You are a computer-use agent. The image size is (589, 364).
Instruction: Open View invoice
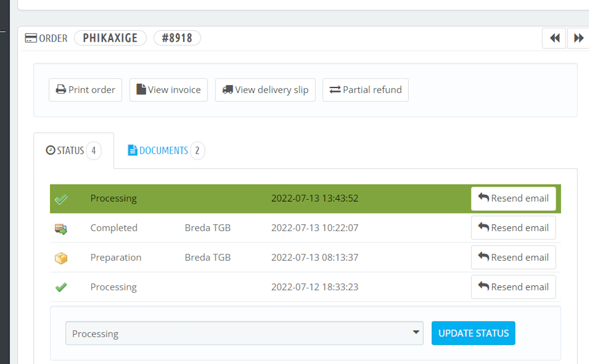tap(168, 90)
